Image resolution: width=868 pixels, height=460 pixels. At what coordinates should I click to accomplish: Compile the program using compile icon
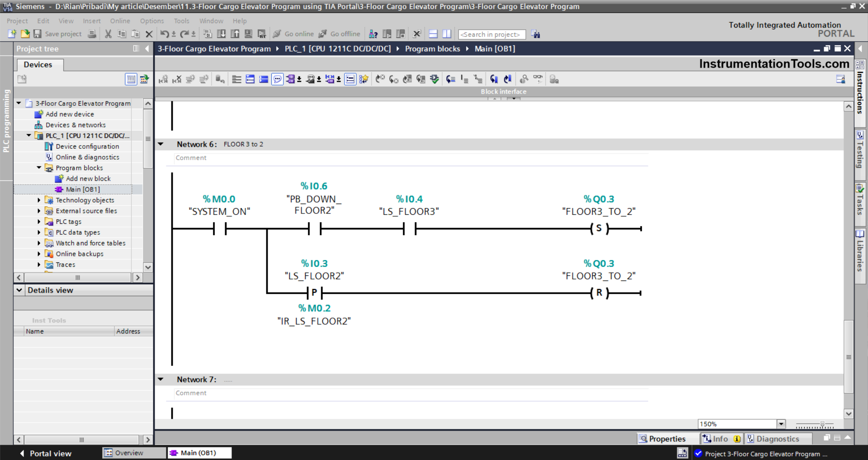[x=208, y=34]
